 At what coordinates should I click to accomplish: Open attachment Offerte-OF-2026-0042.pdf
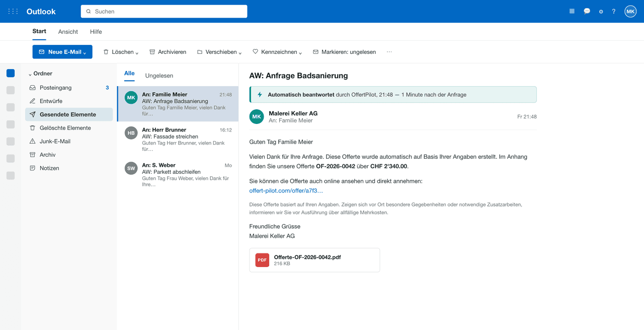tap(314, 260)
